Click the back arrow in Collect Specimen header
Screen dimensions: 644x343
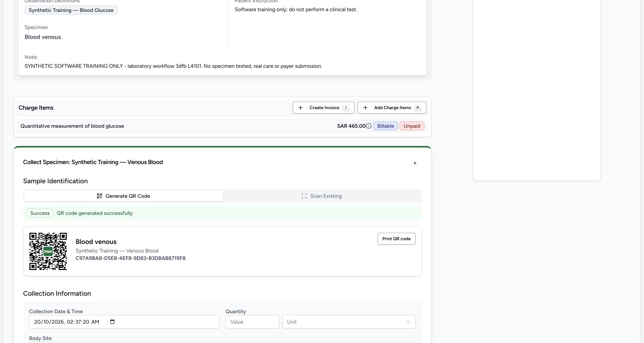coord(415,163)
